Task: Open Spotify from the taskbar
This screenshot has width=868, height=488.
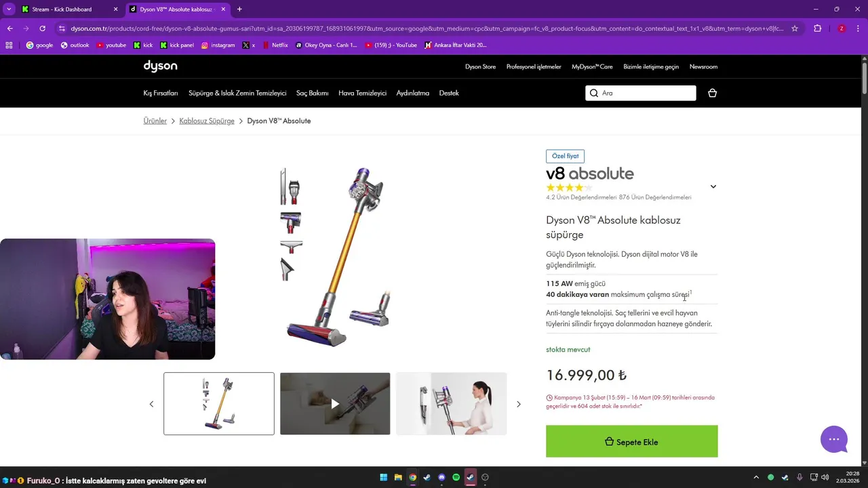Action: click(456, 477)
